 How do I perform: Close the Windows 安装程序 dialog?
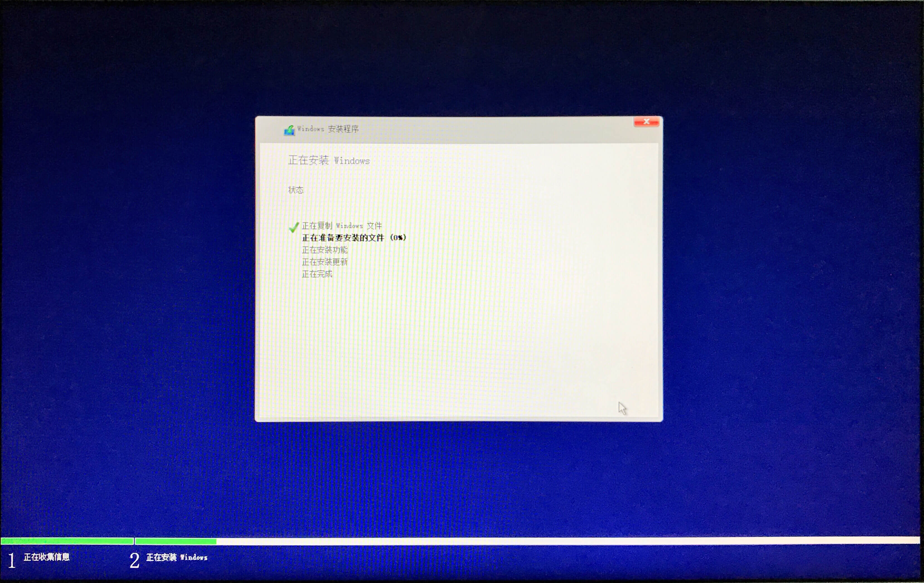(x=646, y=122)
